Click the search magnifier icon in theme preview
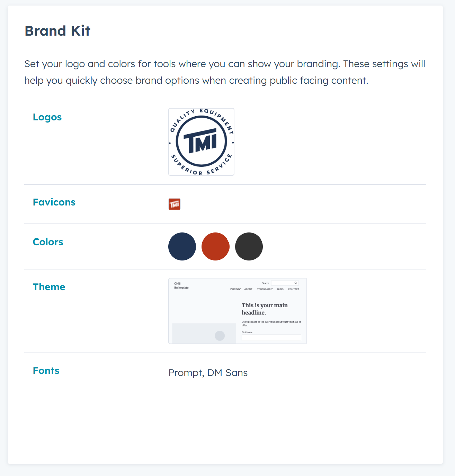 point(296,283)
